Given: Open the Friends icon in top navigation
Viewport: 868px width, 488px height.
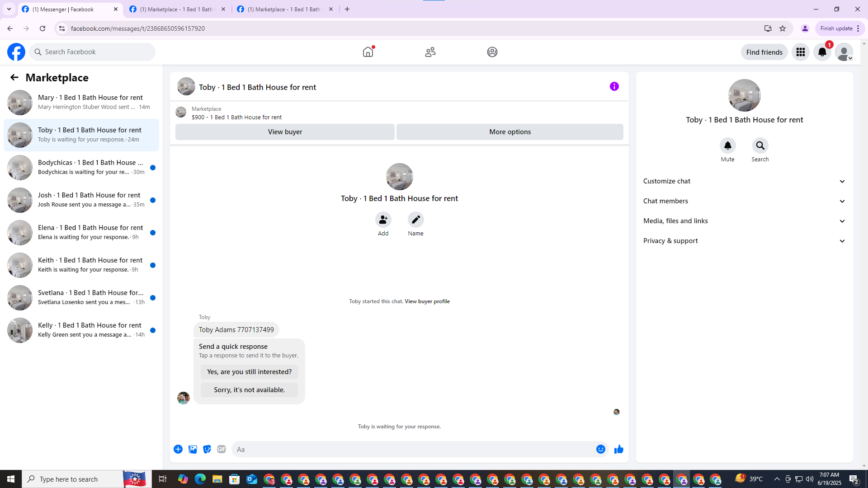Looking at the screenshot, I should pos(430,52).
